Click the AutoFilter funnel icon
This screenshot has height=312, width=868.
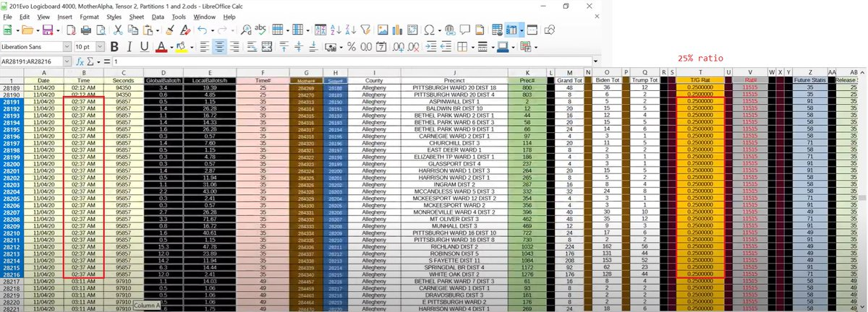click(365, 30)
